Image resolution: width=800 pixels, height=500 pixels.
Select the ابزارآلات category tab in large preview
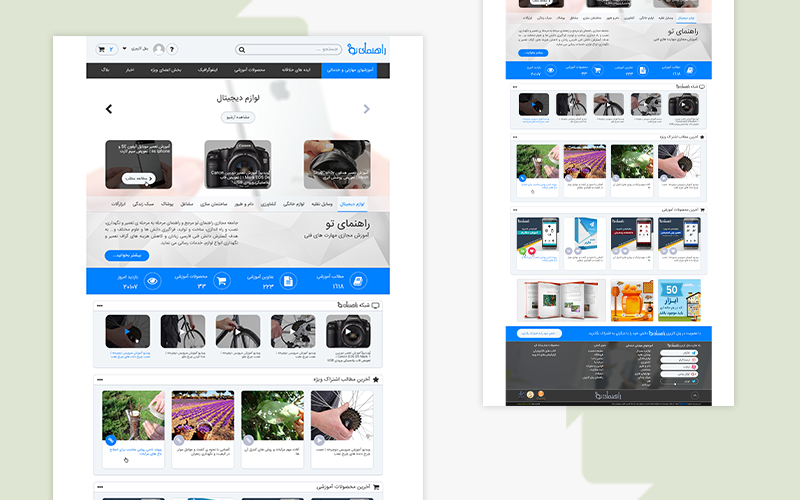coord(118,204)
